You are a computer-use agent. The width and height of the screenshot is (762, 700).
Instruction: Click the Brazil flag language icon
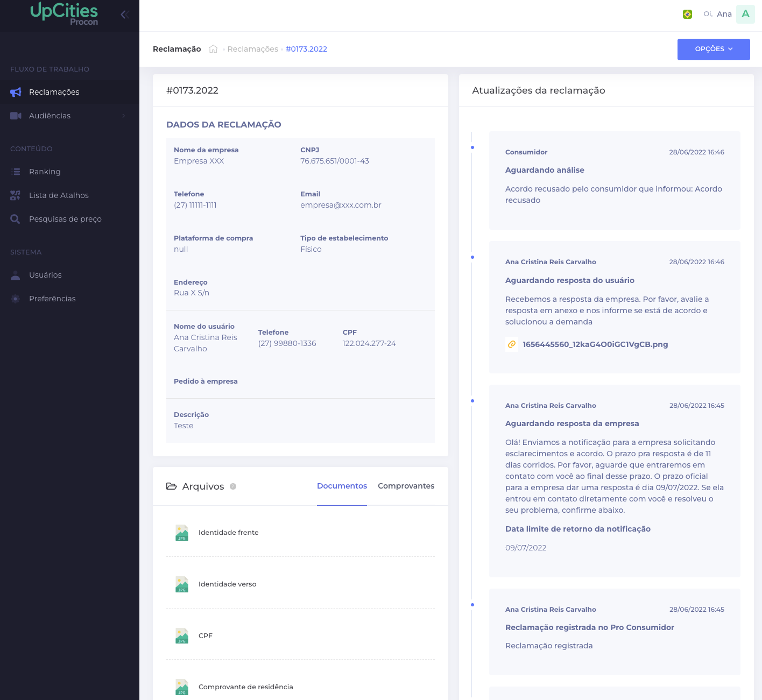[687, 15]
